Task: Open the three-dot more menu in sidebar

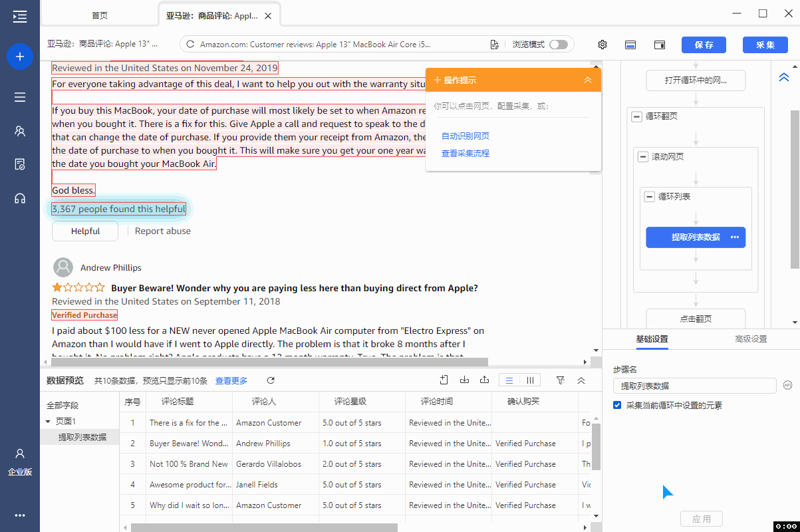Action: tap(20, 515)
